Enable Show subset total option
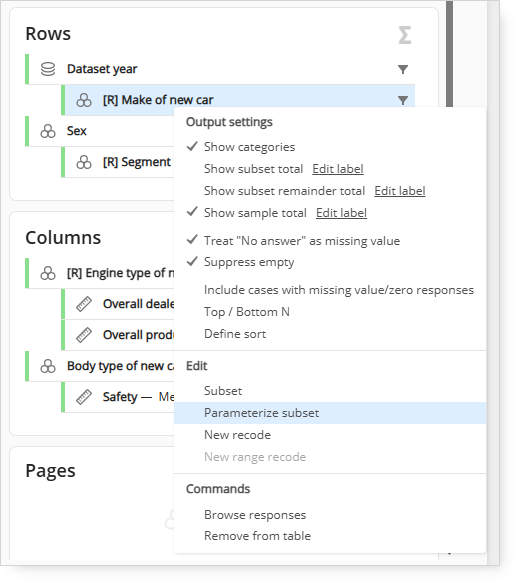The height and width of the screenshot is (581, 515). tap(253, 169)
